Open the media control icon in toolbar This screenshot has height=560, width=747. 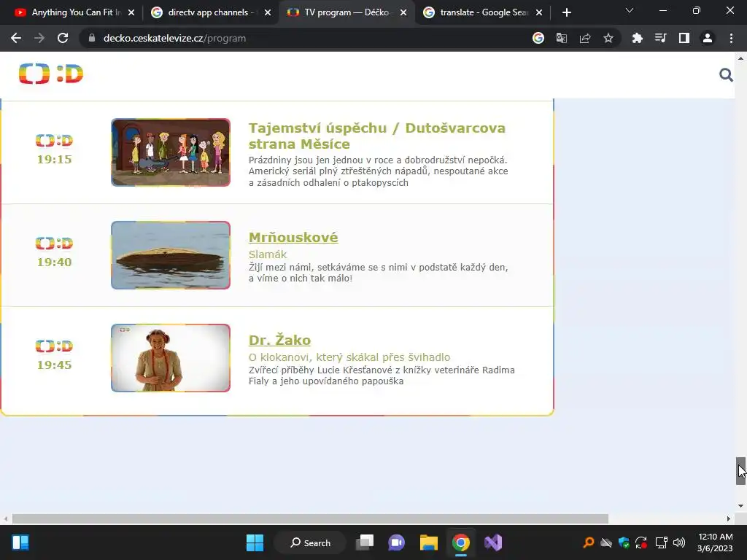pos(661,38)
